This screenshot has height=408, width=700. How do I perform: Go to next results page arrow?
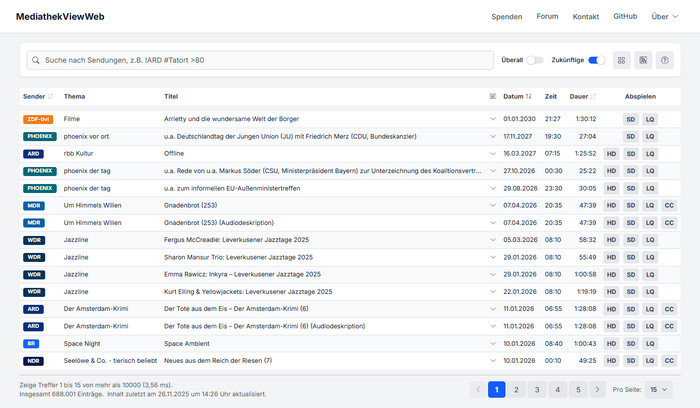point(597,389)
